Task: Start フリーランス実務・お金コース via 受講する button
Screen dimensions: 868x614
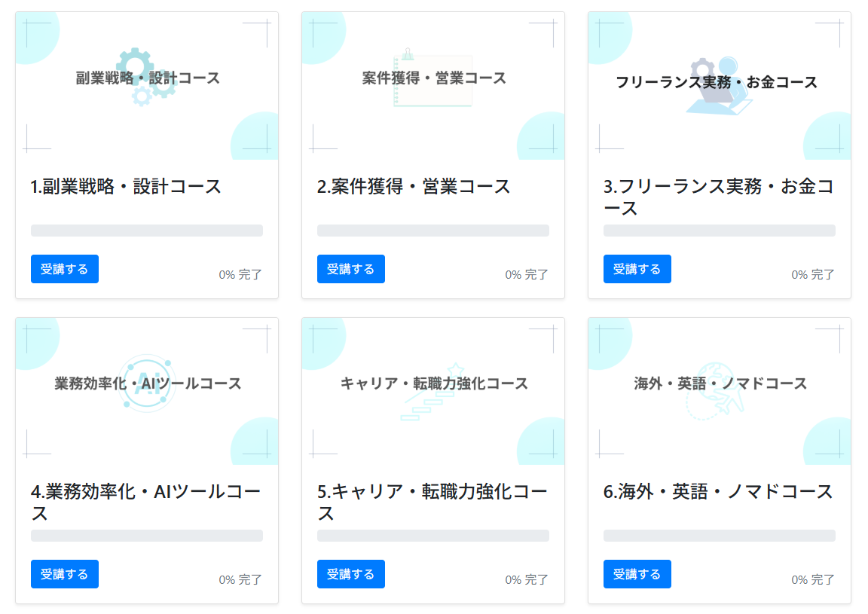Action: click(x=637, y=268)
